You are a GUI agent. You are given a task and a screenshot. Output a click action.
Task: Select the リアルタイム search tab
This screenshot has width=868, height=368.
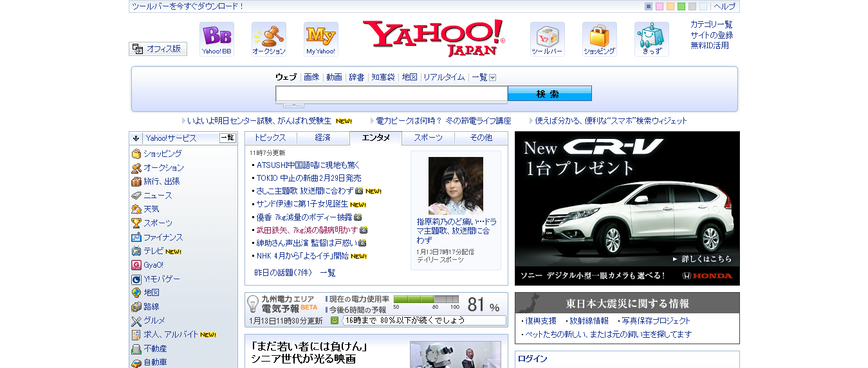(444, 77)
